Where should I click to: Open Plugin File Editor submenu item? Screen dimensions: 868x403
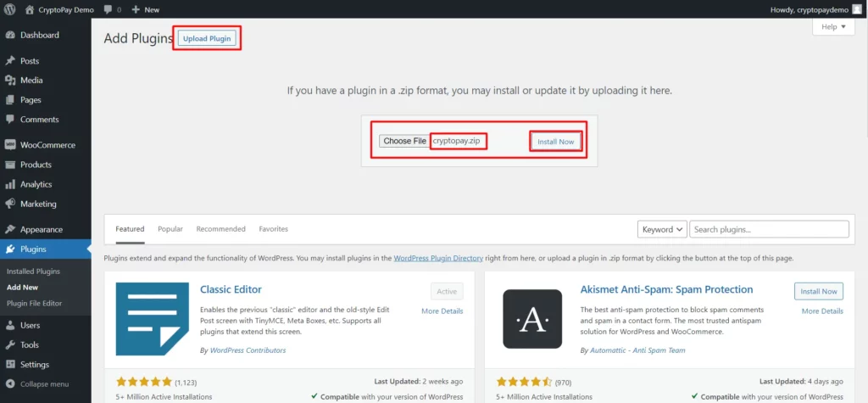click(x=34, y=303)
